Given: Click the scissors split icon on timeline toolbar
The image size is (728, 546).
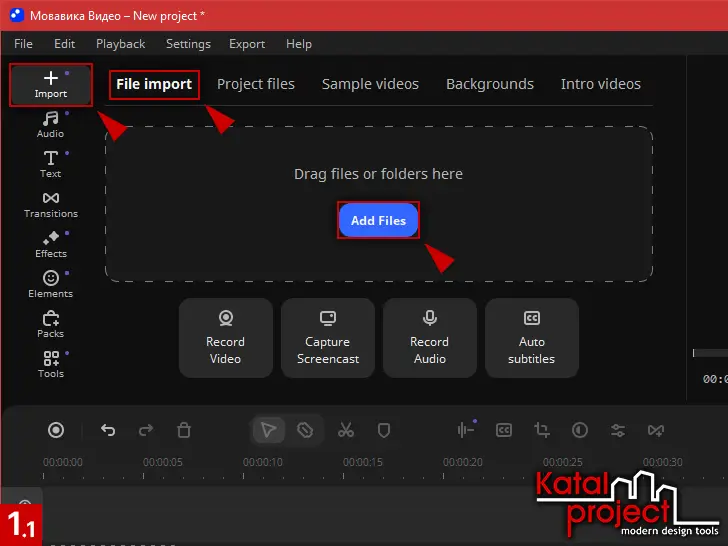Looking at the screenshot, I should pos(346,430).
